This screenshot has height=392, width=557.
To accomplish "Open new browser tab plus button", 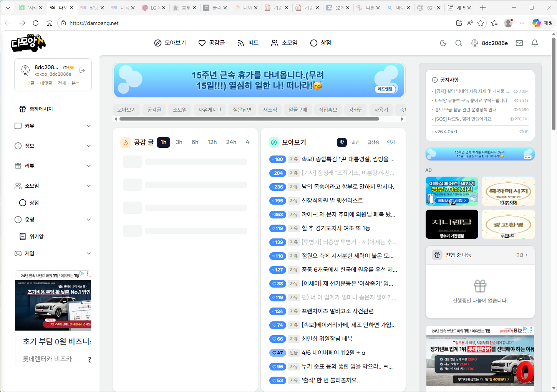I will (x=483, y=8).
